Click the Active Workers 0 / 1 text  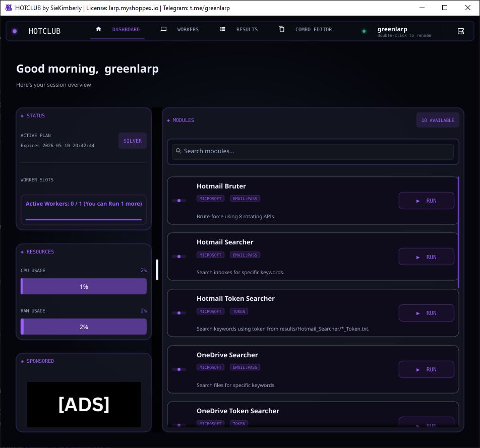(x=84, y=204)
